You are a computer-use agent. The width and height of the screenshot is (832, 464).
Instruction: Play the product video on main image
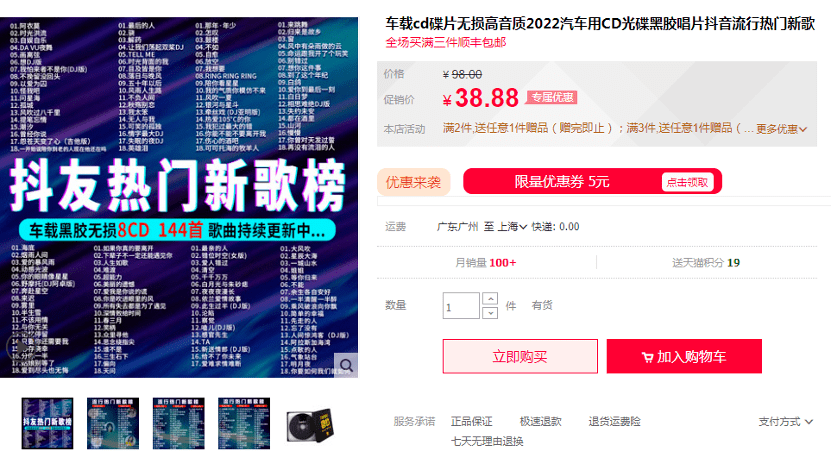point(20,348)
